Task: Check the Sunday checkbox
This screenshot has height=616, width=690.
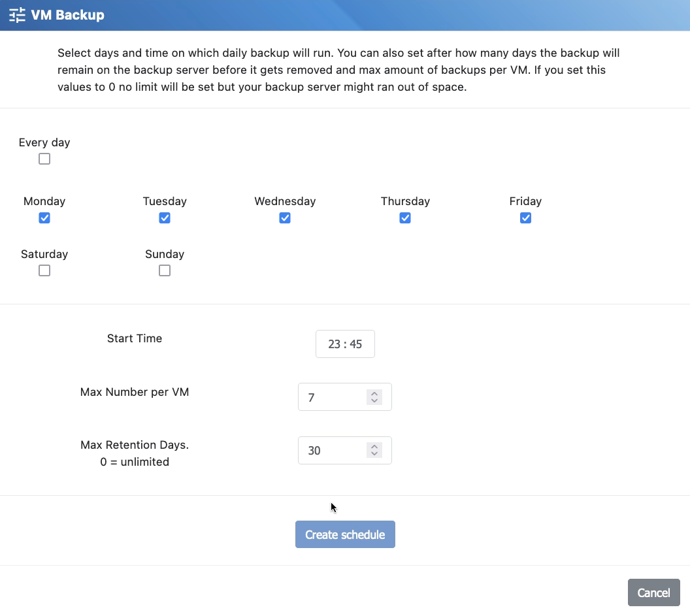Action: click(x=165, y=270)
